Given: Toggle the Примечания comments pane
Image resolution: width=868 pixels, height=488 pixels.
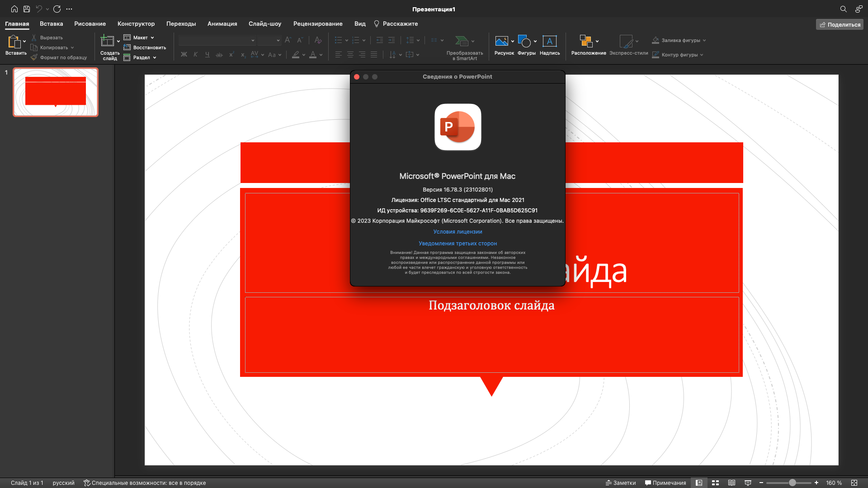Looking at the screenshot, I should coord(665,483).
